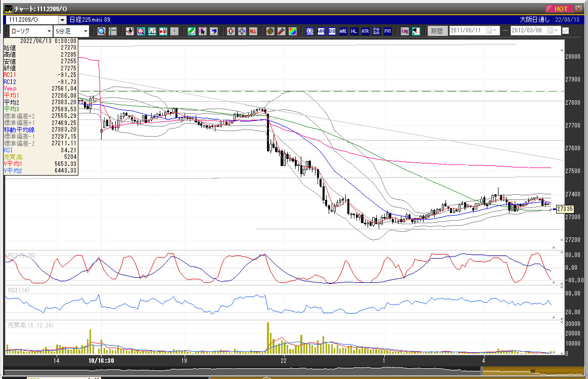The width and height of the screenshot is (588, 379).
Task: Check the box after the end date
Action: pos(565,31)
